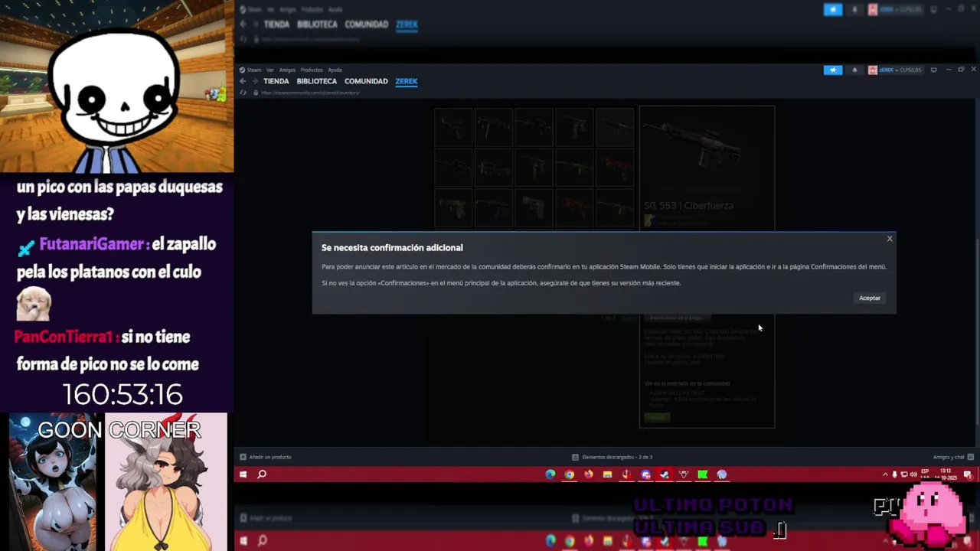
Task: Go to COMUNIDAD tab in background Steam window
Action: point(366,24)
